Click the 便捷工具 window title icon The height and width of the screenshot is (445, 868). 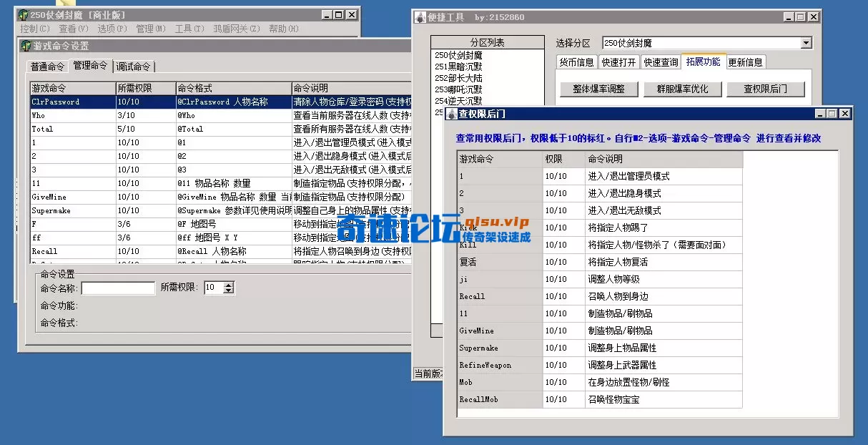[420, 16]
